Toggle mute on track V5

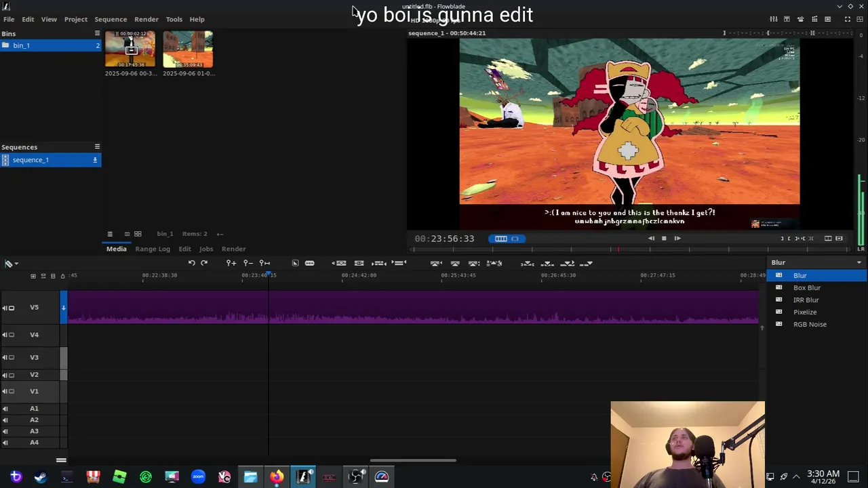(x=5, y=308)
